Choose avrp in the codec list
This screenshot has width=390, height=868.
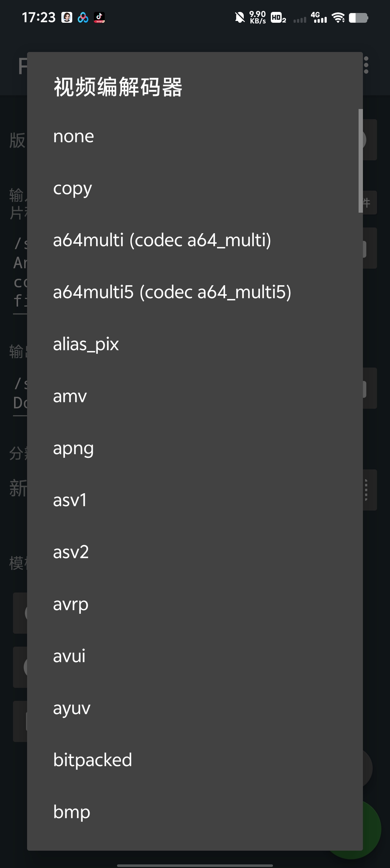pyautogui.click(x=195, y=604)
